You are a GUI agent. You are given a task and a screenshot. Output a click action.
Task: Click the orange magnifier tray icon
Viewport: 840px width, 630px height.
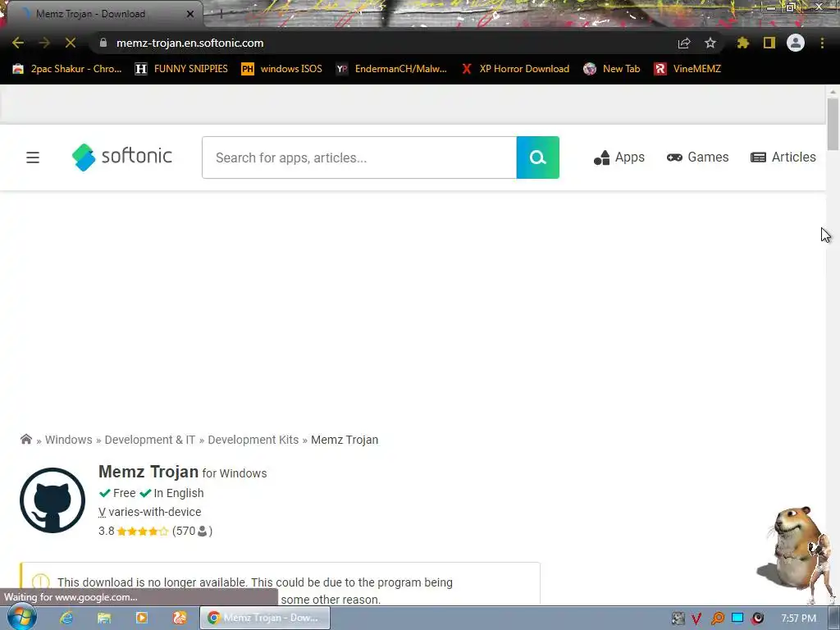717,619
